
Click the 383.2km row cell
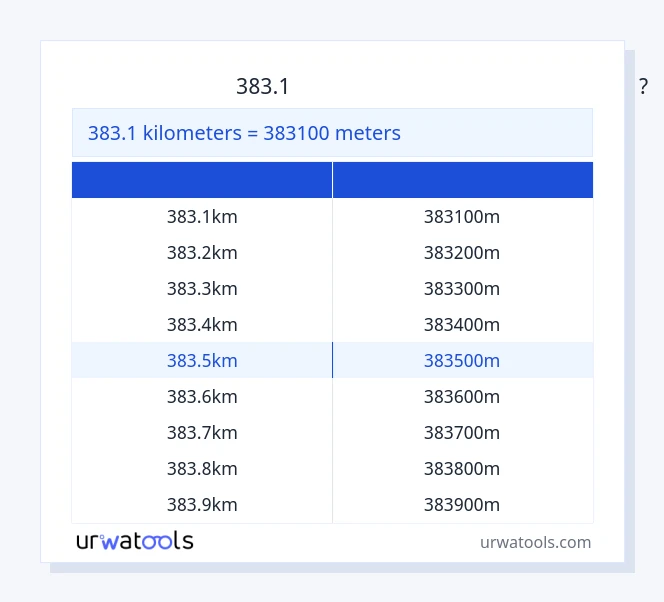(202, 253)
